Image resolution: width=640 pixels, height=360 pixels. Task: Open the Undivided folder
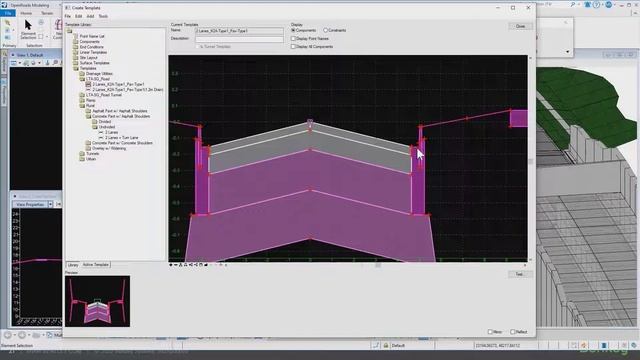point(107,127)
